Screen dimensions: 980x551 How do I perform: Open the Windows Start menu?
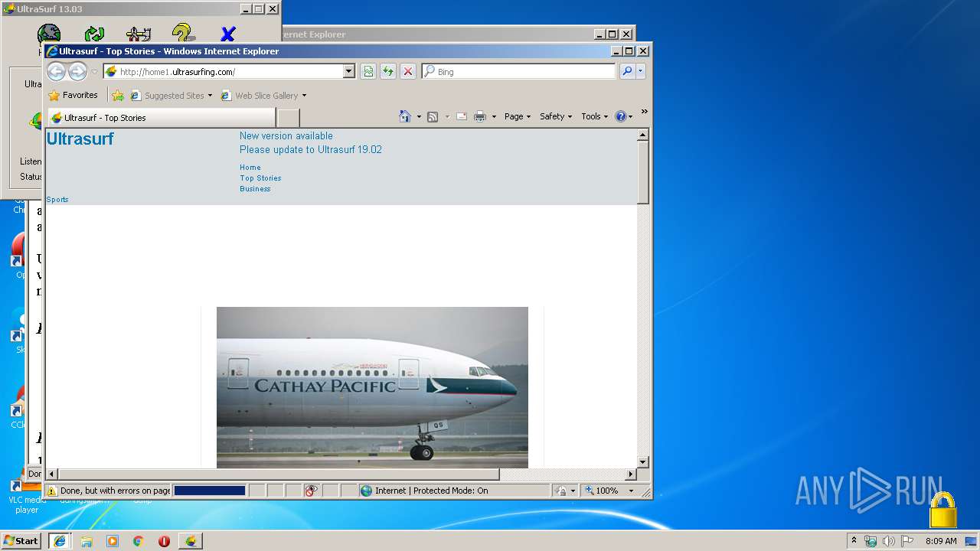[x=21, y=540]
